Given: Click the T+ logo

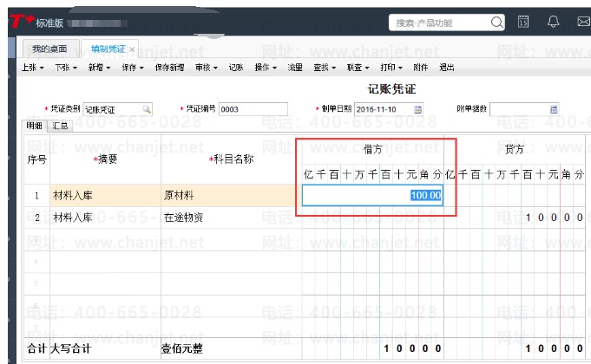Looking at the screenshot, I should (x=22, y=21).
